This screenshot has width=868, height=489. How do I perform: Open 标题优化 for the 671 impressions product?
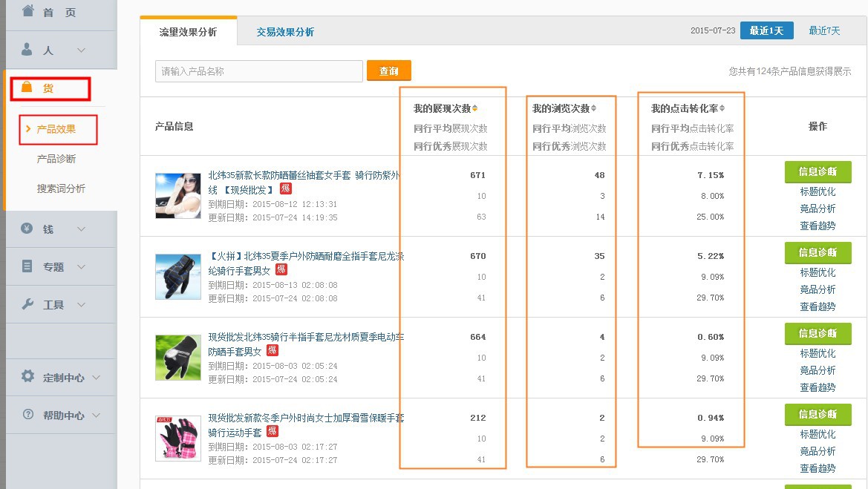[818, 192]
